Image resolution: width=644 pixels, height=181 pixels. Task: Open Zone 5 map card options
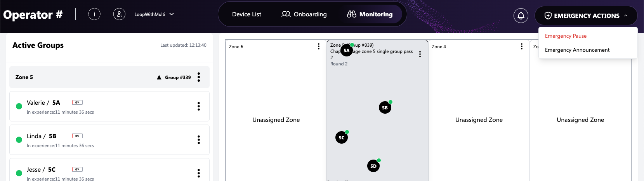tap(420, 54)
